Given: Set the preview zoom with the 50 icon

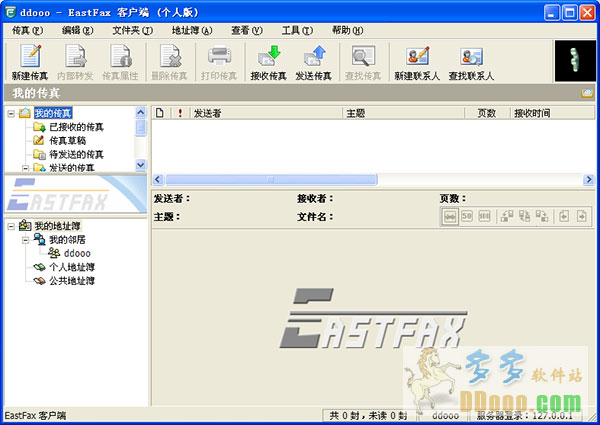Looking at the screenshot, I should (x=467, y=216).
